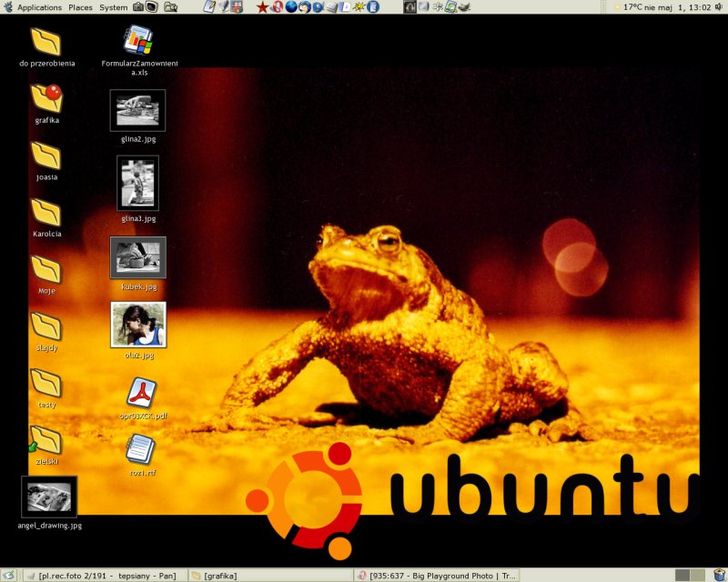Click the yellow sun launcher icon

[359, 7]
